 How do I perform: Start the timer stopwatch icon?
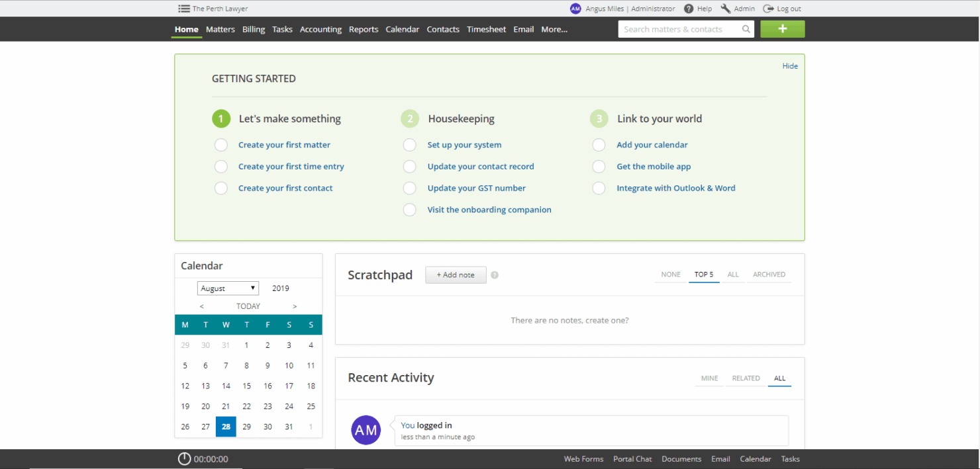(184, 458)
